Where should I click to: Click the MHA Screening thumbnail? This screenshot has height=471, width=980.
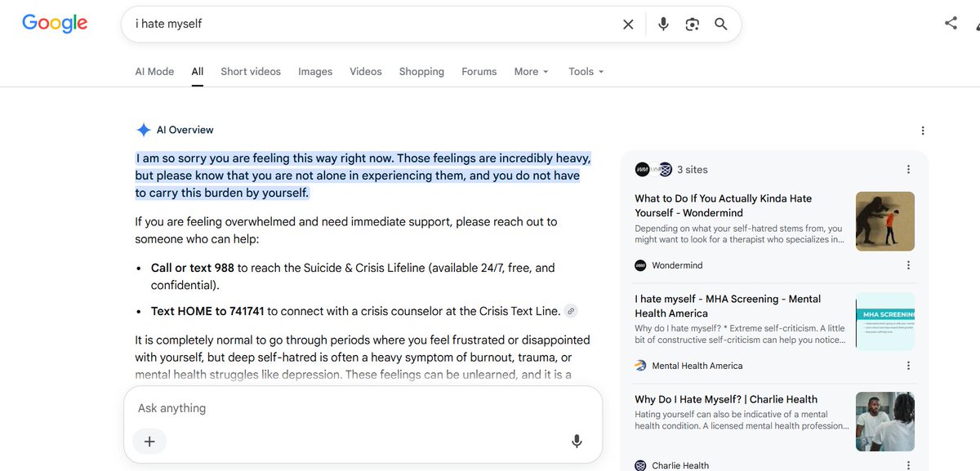885,322
